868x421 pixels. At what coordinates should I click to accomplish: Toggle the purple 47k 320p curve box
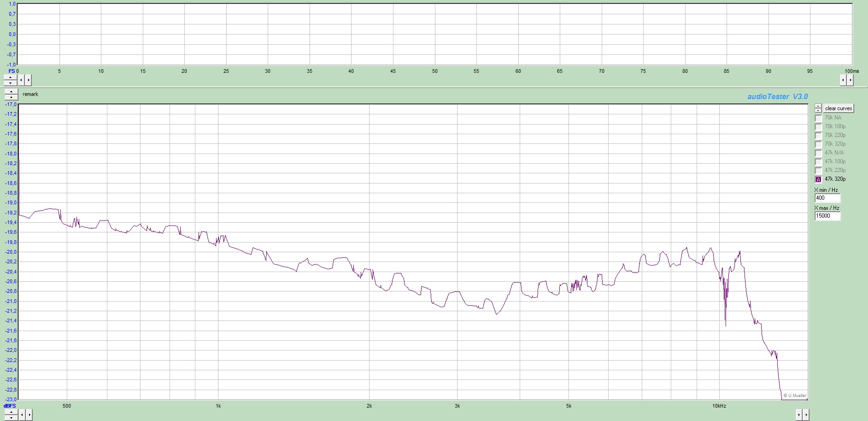(818, 179)
